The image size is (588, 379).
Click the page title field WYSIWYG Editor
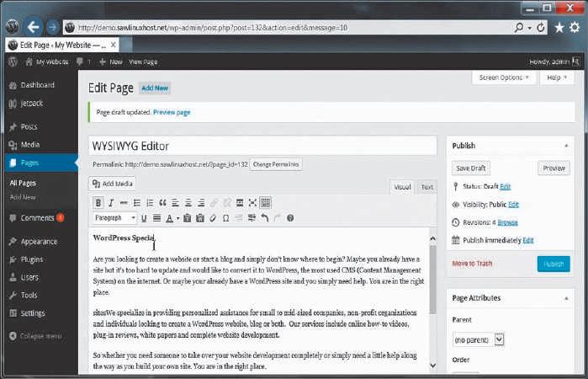point(262,146)
